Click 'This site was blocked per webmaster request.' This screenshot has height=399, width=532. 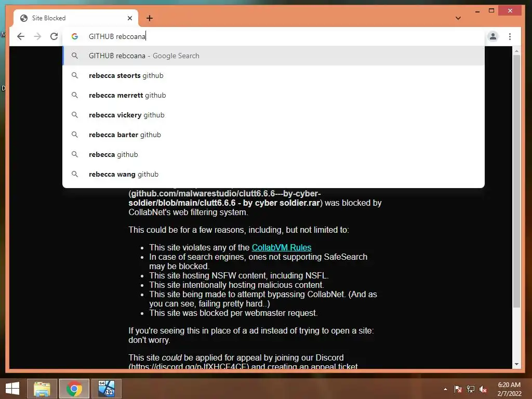click(233, 313)
